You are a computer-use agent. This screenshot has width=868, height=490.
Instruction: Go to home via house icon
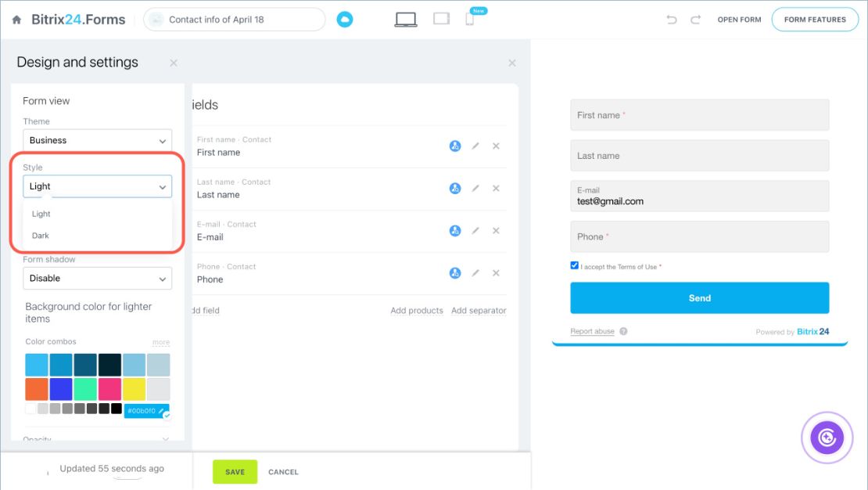(16, 20)
